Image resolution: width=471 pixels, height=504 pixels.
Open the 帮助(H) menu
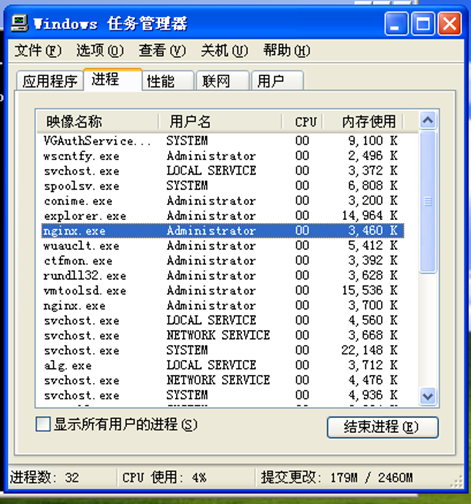click(287, 51)
